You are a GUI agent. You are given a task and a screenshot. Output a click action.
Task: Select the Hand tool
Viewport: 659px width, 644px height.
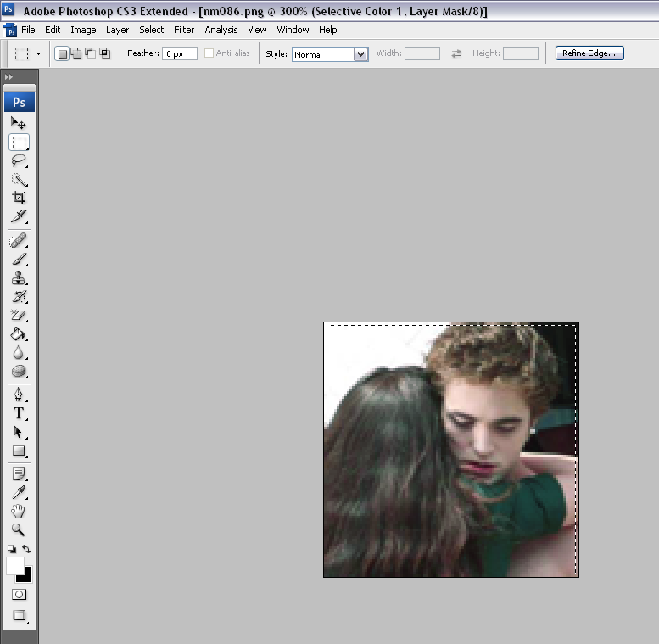19,511
